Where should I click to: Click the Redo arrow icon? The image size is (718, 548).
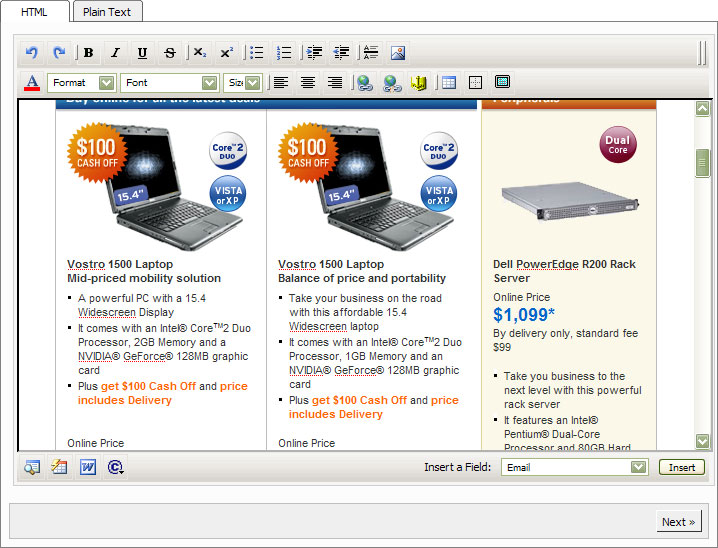(59, 53)
